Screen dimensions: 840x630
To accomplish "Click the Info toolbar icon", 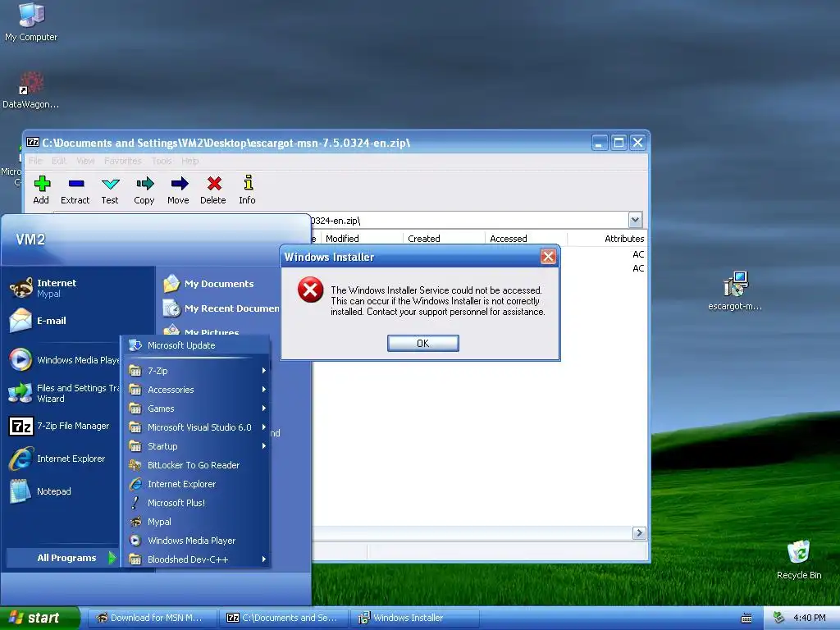I will [x=247, y=190].
